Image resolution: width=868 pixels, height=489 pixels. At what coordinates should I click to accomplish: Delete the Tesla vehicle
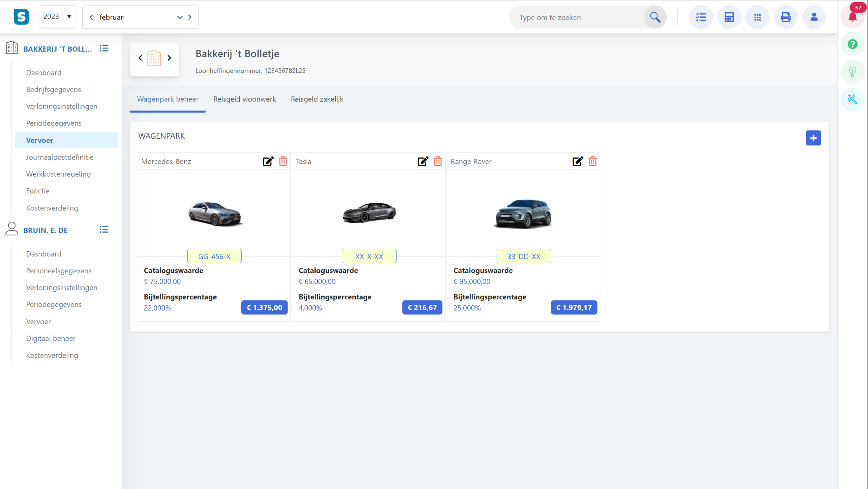(438, 161)
